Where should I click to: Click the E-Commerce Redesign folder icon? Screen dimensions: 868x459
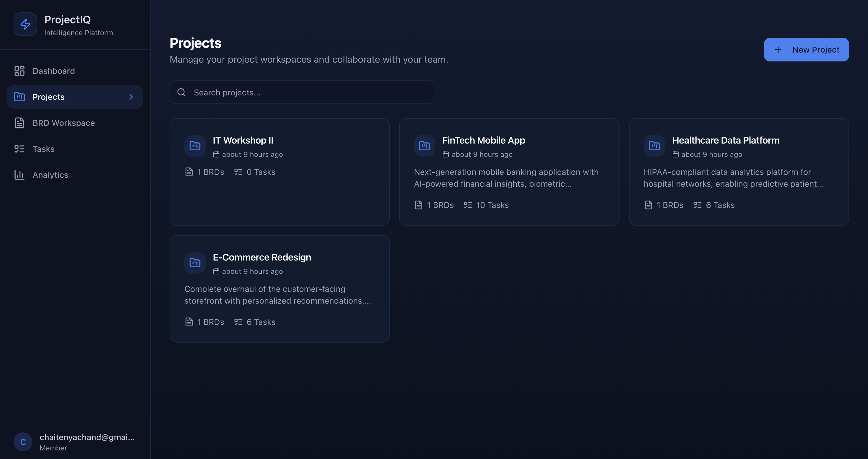[x=195, y=263]
